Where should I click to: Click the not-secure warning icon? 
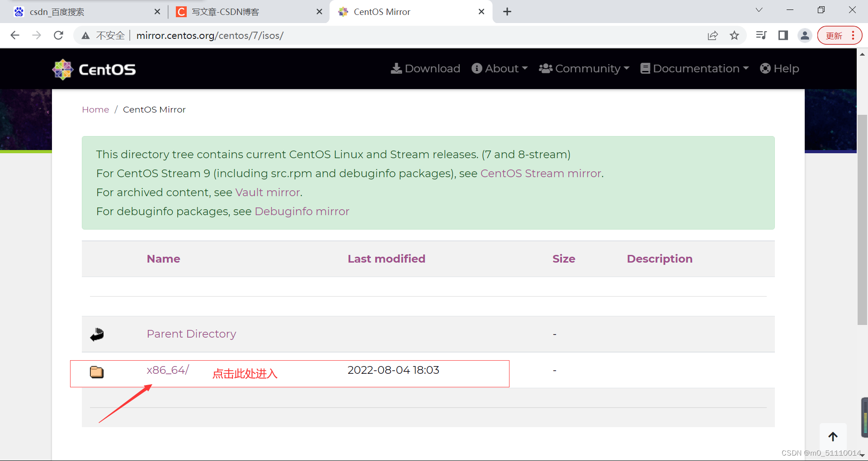pos(85,36)
